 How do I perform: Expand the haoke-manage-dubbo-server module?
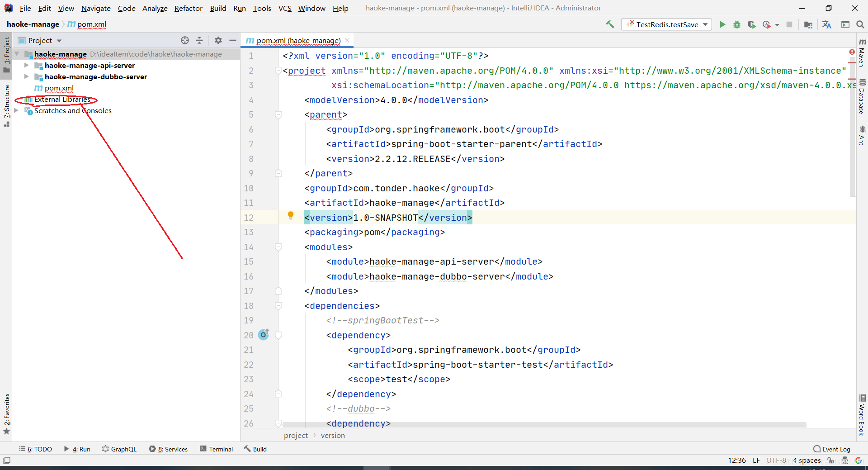26,76
